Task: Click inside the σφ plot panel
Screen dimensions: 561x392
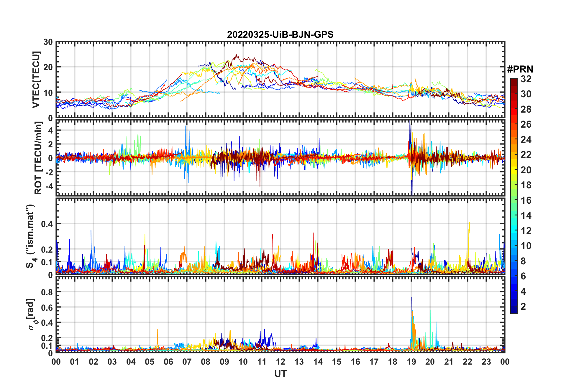Action: (x=280, y=314)
